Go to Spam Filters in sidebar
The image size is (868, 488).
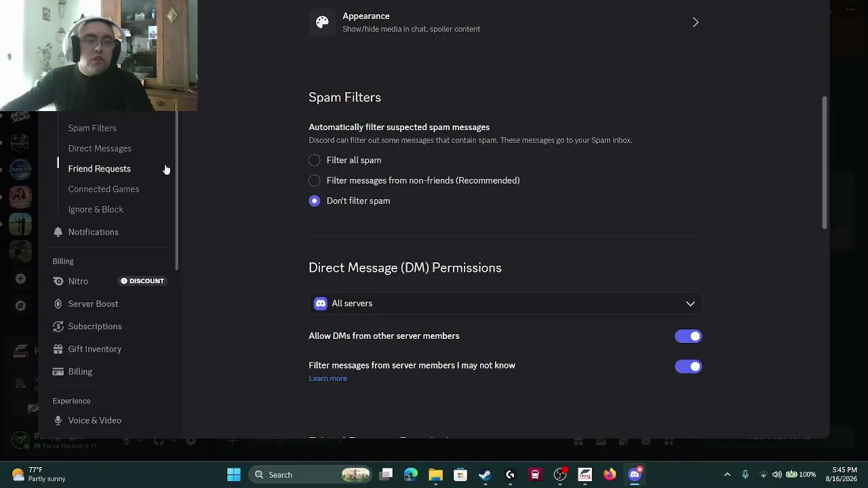[92, 128]
